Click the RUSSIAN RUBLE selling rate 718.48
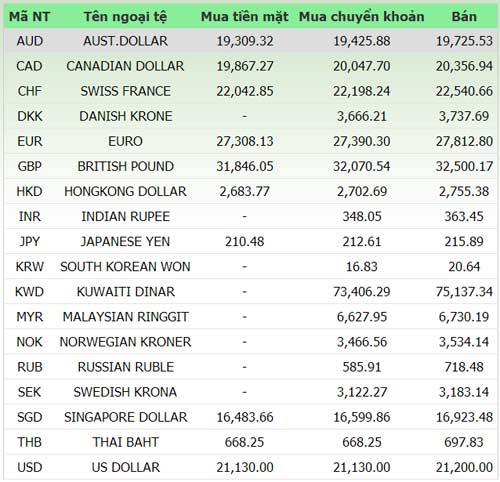 pos(464,367)
